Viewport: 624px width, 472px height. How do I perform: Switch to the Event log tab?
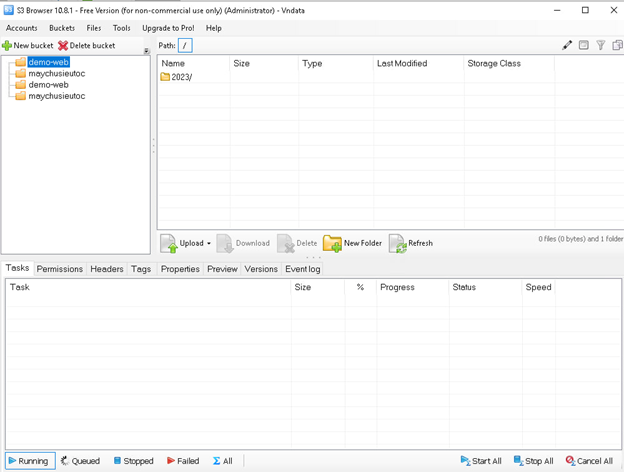click(x=302, y=269)
